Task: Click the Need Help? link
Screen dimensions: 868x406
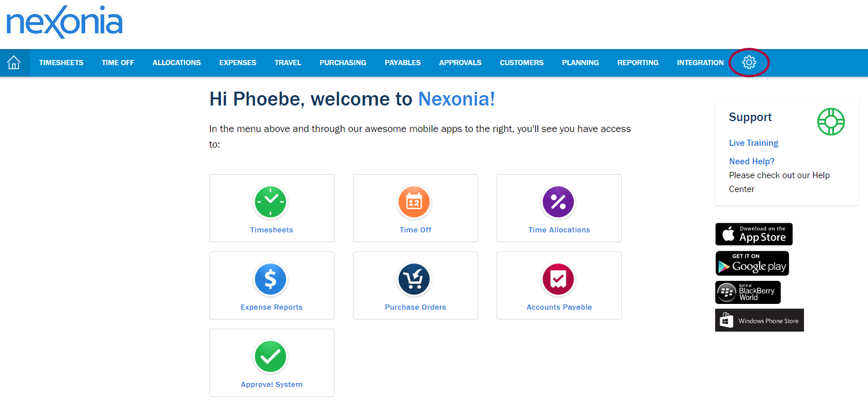Action: (x=752, y=161)
